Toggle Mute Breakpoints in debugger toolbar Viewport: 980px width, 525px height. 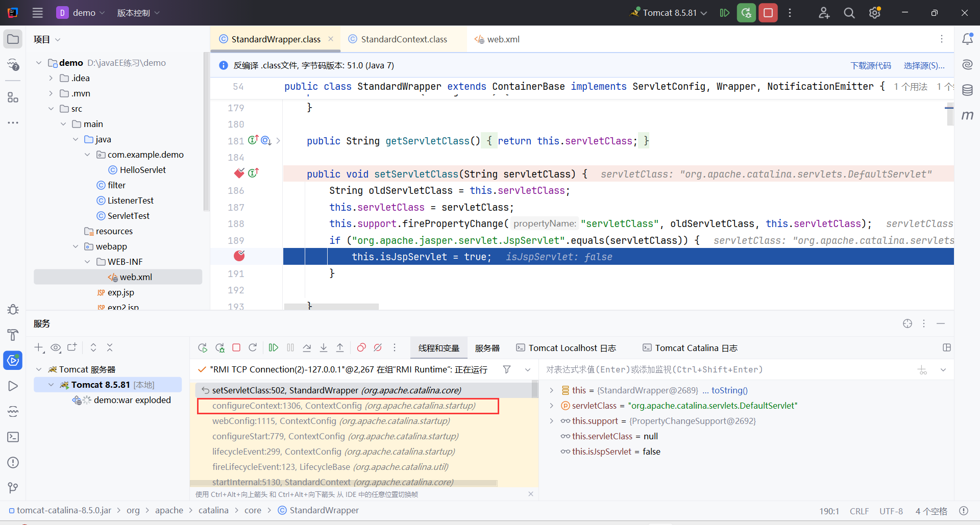378,348
